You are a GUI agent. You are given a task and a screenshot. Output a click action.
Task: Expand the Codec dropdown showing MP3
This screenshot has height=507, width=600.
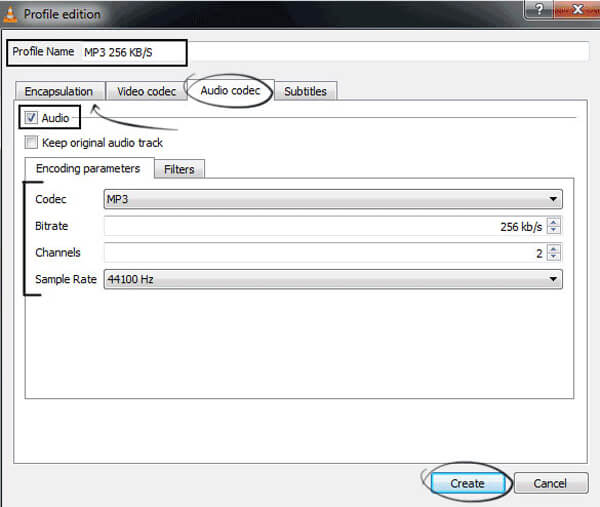[x=332, y=199]
